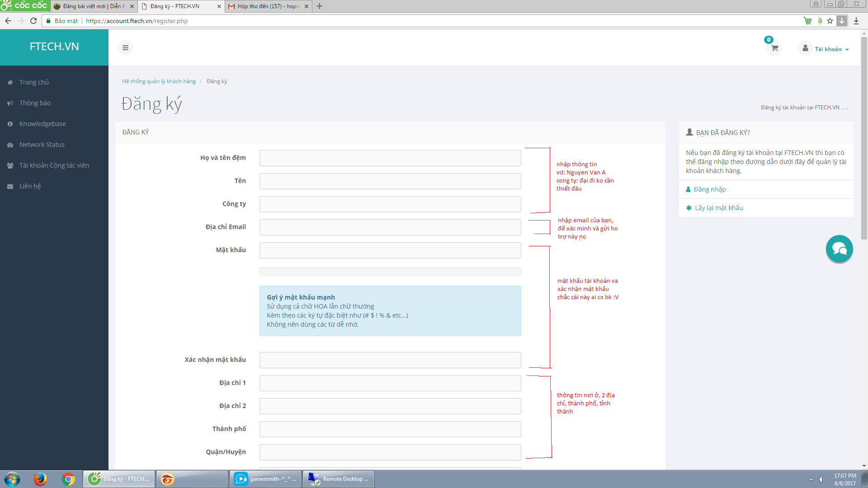This screenshot has height=488, width=868.
Task: Click the browser back arrow
Action: pos(8,21)
